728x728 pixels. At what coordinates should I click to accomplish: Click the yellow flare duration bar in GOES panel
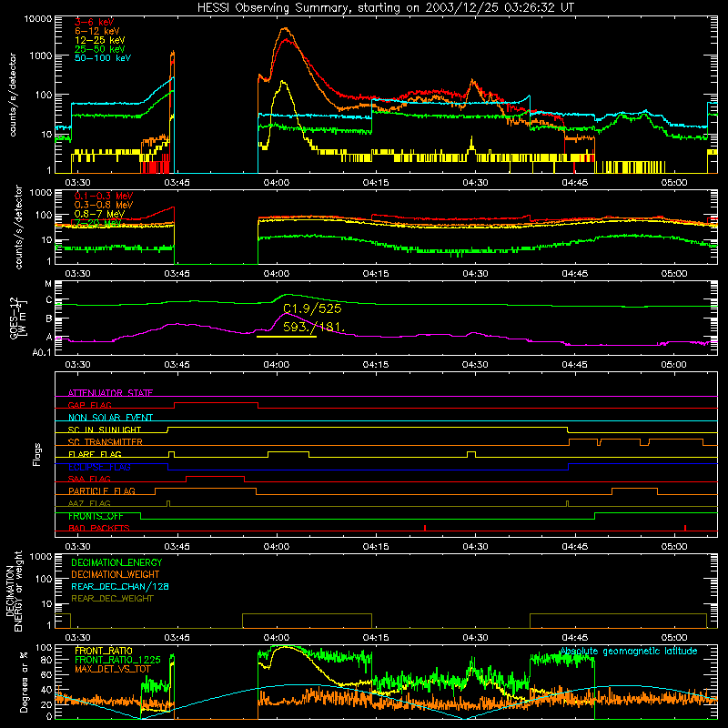pos(287,337)
